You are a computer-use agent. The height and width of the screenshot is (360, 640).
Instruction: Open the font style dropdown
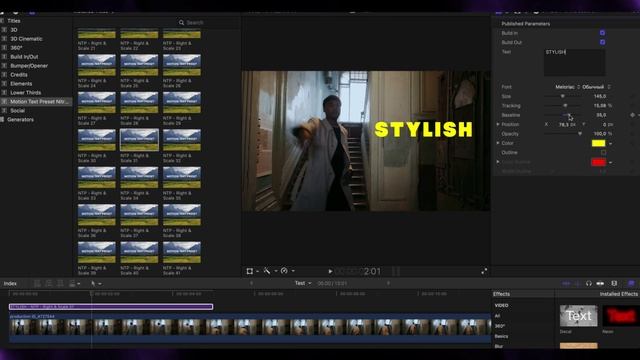(596, 87)
